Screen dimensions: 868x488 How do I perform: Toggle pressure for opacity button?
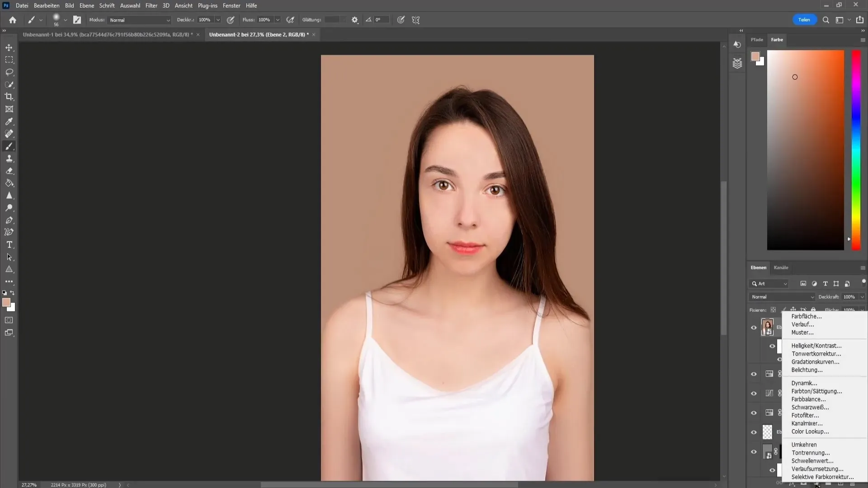click(x=231, y=20)
